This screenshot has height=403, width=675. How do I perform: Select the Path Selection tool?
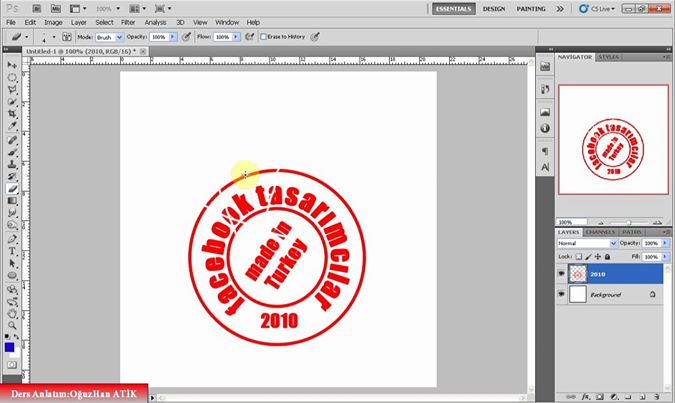(x=12, y=264)
